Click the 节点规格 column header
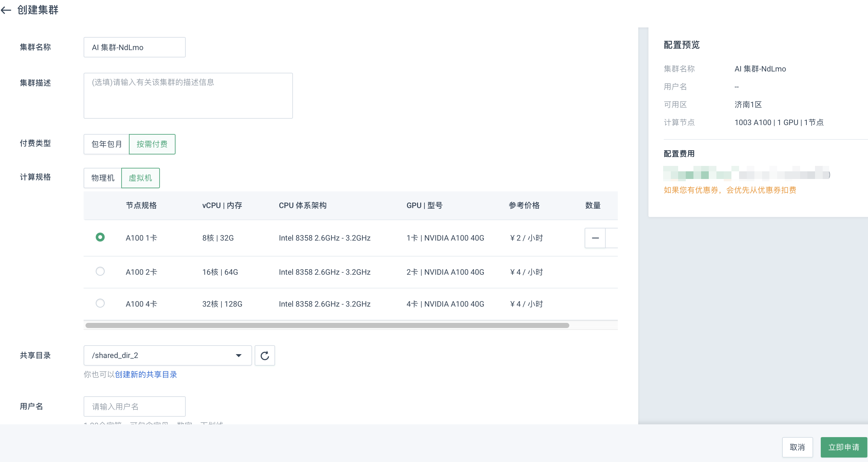 (141, 205)
